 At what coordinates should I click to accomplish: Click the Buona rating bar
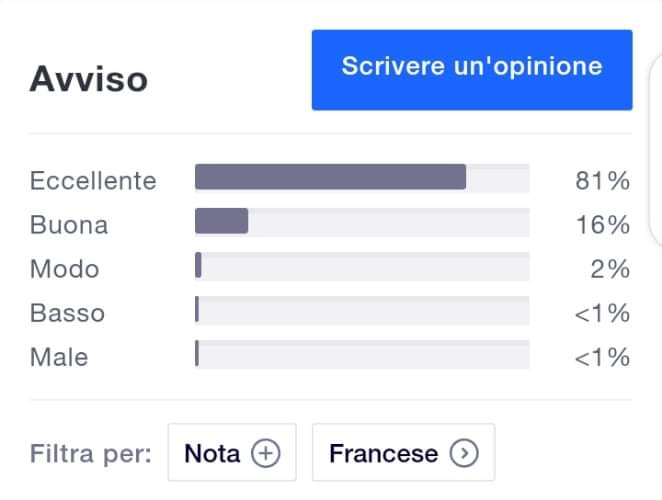pos(361,221)
